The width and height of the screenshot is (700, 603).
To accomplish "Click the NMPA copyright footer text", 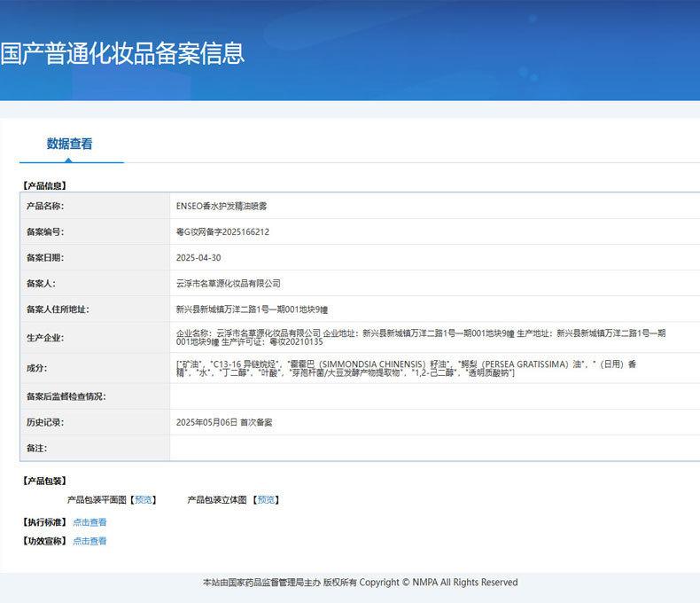I will pos(360,583).
